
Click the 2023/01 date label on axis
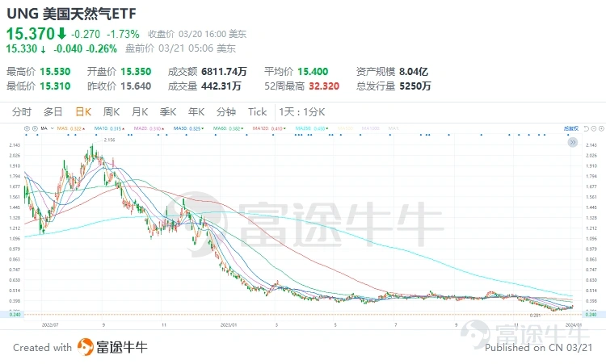(229, 325)
